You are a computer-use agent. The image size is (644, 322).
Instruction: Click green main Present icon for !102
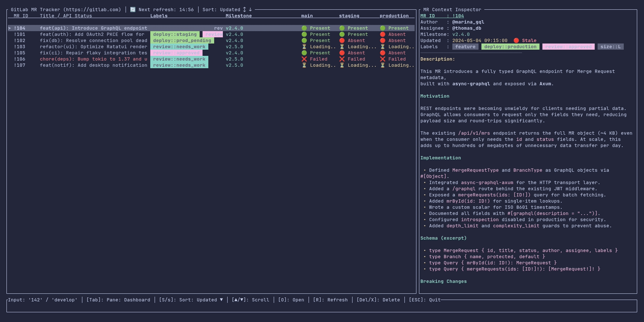[304, 40]
